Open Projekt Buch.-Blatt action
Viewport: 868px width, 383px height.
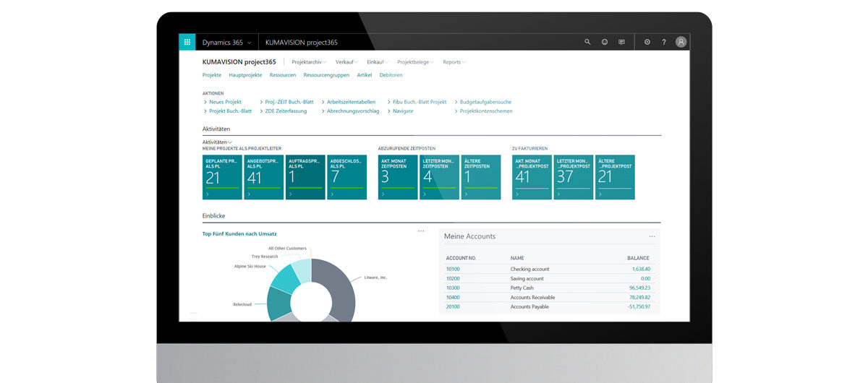coord(229,111)
